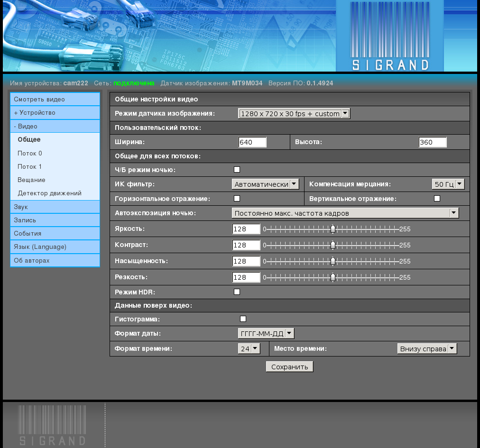The image size is (480, 448).
Task: Click the подключена network status text
Action: [134, 83]
